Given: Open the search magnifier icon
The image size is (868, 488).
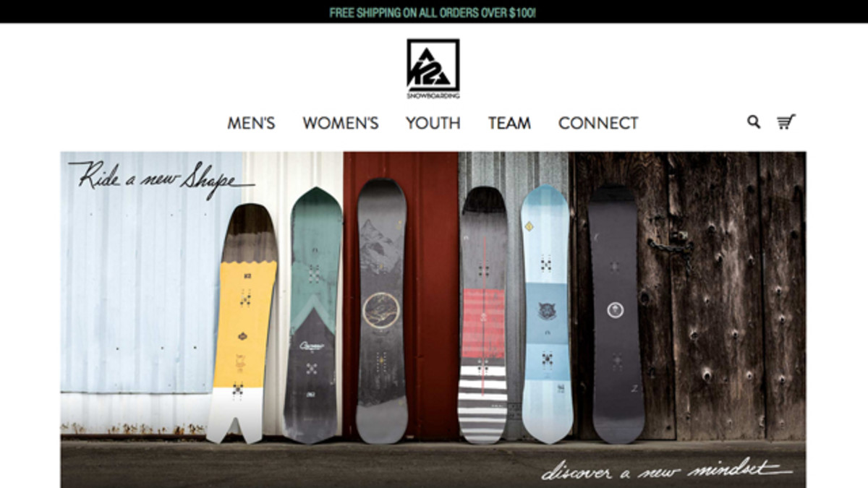Looking at the screenshot, I should tap(754, 122).
